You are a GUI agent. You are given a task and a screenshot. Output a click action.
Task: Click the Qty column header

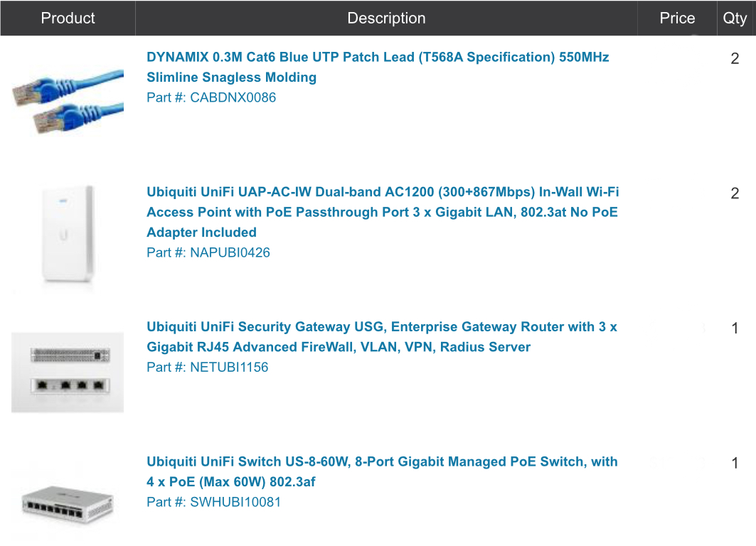735,18
